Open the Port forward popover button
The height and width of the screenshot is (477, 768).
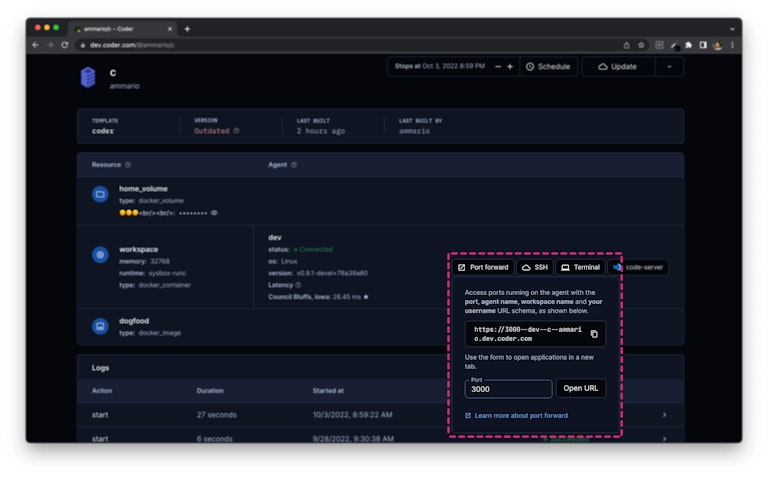[x=483, y=267]
